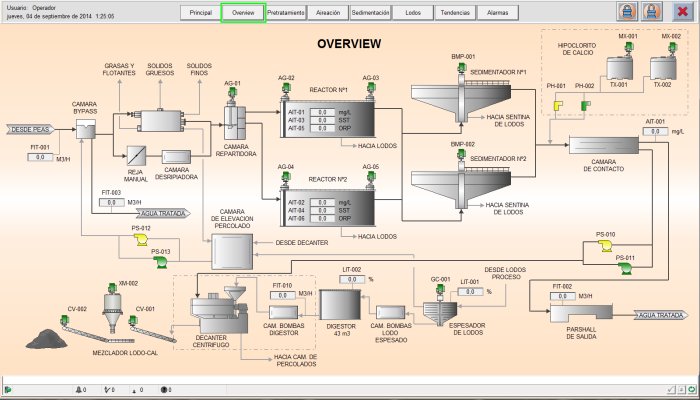Viewport: 700px width, 400px height.
Task: Click the MX-001 mixer motor icon
Action: pos(627,48)
